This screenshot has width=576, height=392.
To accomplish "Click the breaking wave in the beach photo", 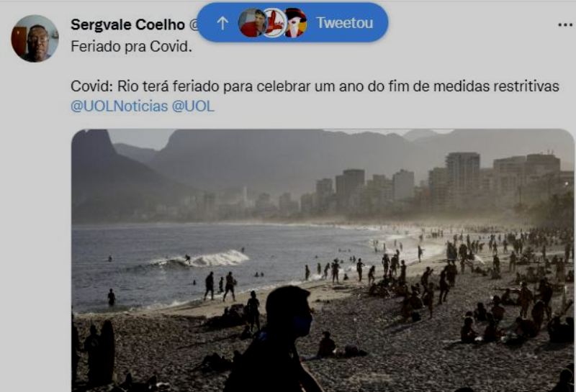I will [202, 259].
